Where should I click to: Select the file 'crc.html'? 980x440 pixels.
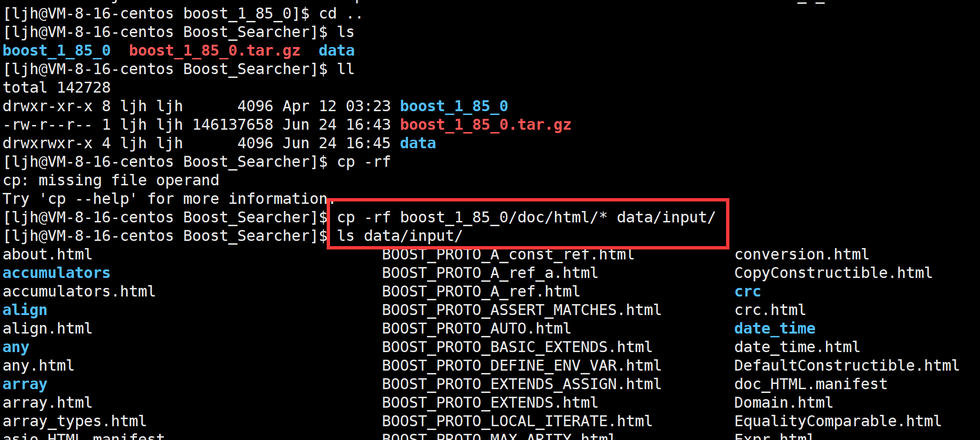[770, 310]
